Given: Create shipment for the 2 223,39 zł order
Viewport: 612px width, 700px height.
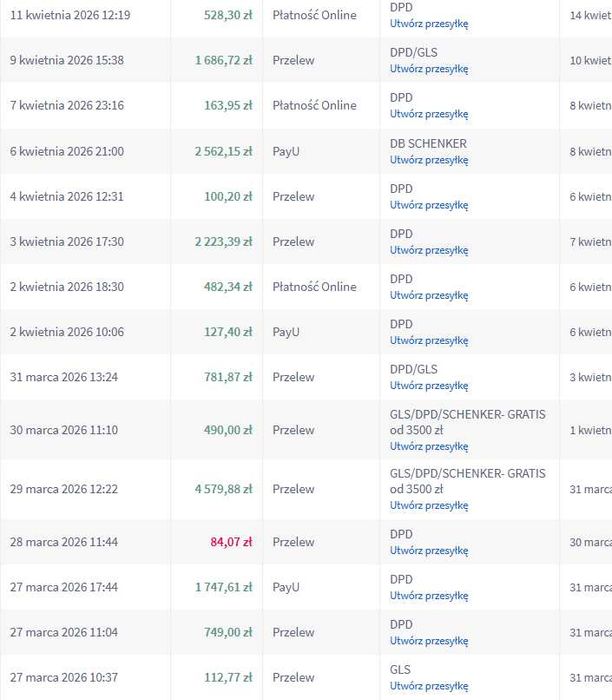Looking at the screenshot, I should click(429, 250).
